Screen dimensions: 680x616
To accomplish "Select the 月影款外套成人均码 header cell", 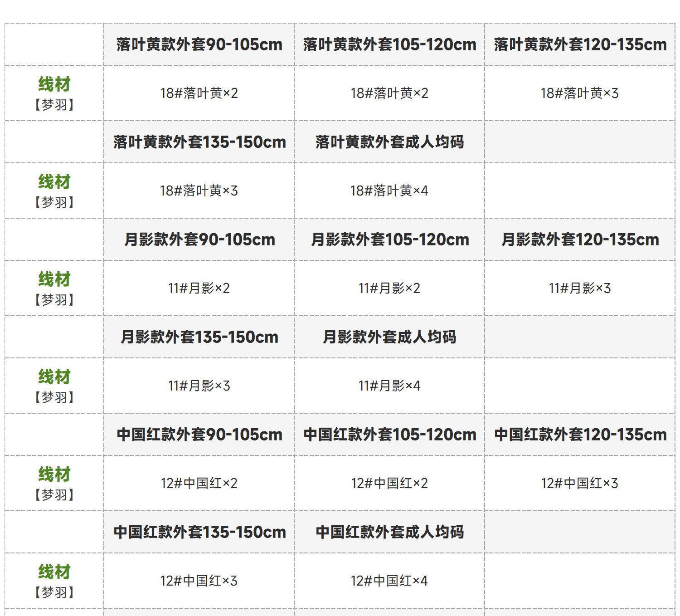I will tap(389, 337).
